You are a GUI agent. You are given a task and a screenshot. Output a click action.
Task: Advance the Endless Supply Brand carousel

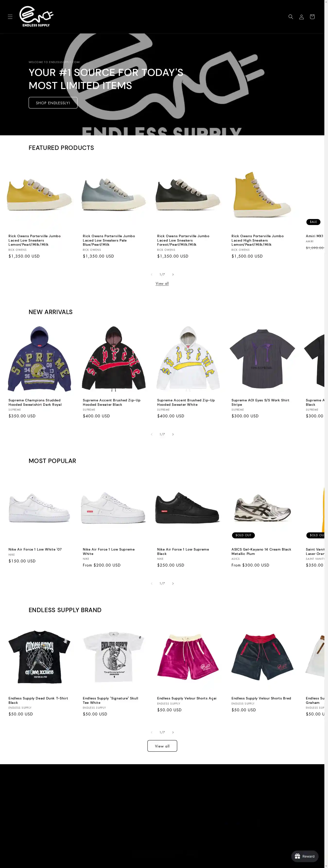(x=173, y=732)
